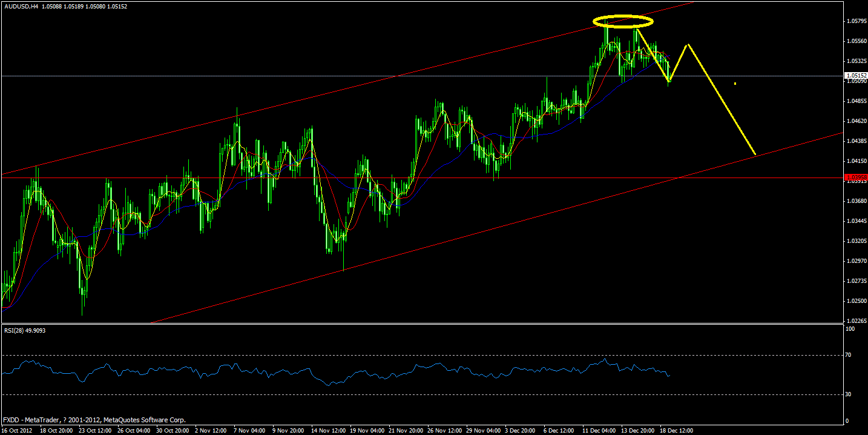Click the 26 Nov 12:00 time label
868x435 pixels.
[x=445, y=431]
